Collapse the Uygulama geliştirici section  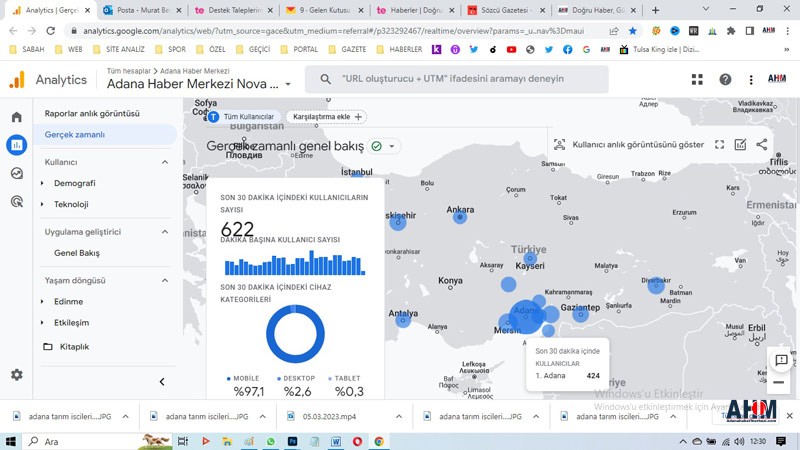(x=165, y=232)
